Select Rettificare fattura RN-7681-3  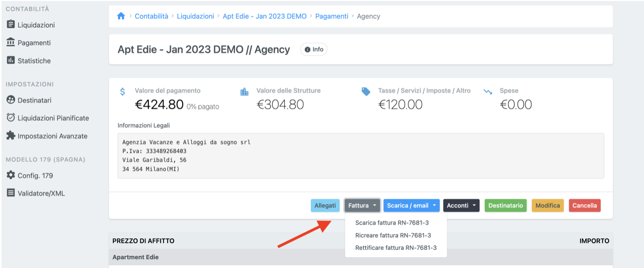point(395,248)
